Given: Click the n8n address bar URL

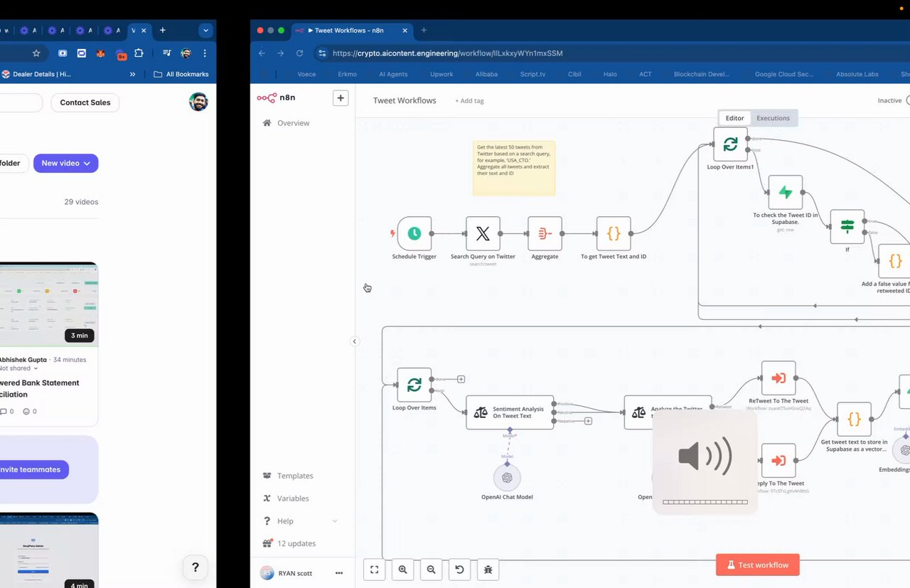Looking at the screenshot, I should [x=448, y=53].
